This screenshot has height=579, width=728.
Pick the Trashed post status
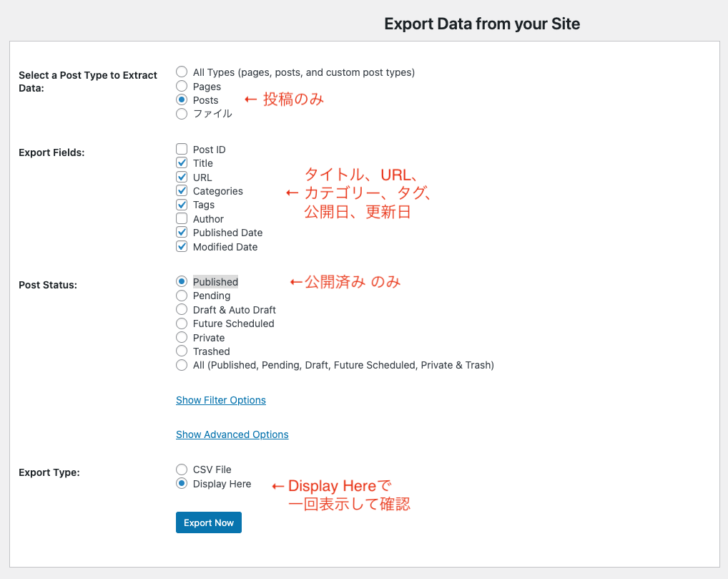point(182,351)
